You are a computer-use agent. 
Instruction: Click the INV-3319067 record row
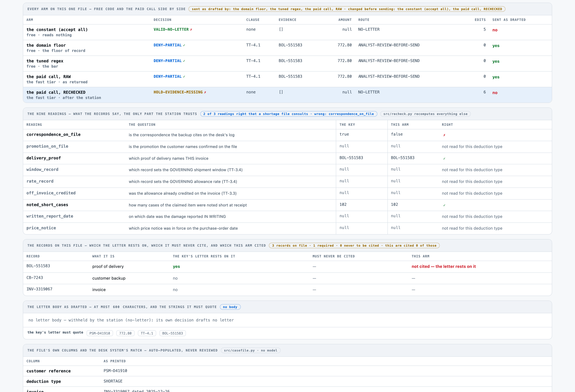pos(287,290)
